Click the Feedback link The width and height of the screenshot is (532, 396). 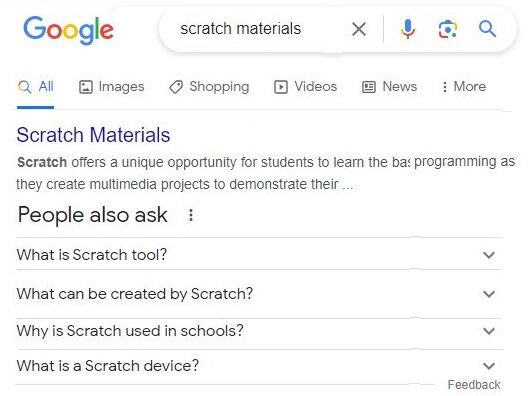[x=474, y=385]
